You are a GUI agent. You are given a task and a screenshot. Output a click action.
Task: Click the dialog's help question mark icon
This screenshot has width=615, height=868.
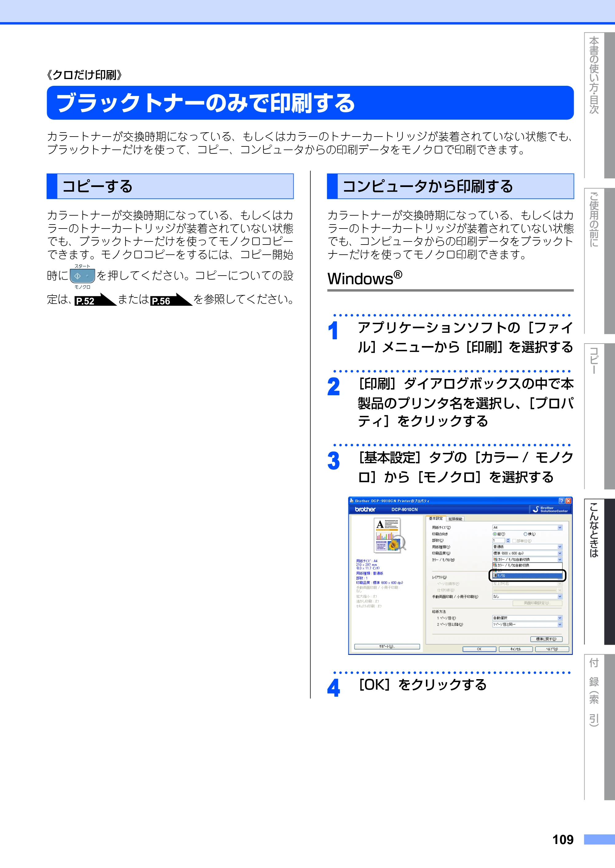561,501
